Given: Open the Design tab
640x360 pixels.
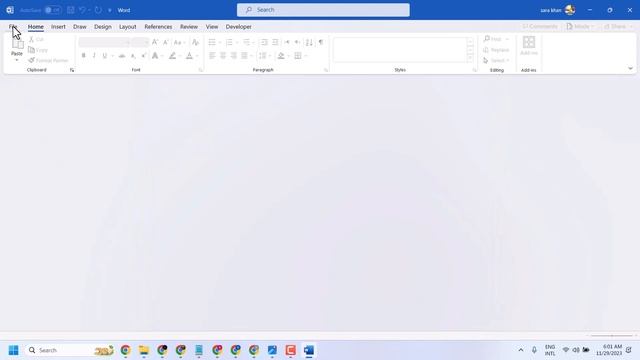Looking at the screenshot, I should pyautogui.click(x=102, y=27).
